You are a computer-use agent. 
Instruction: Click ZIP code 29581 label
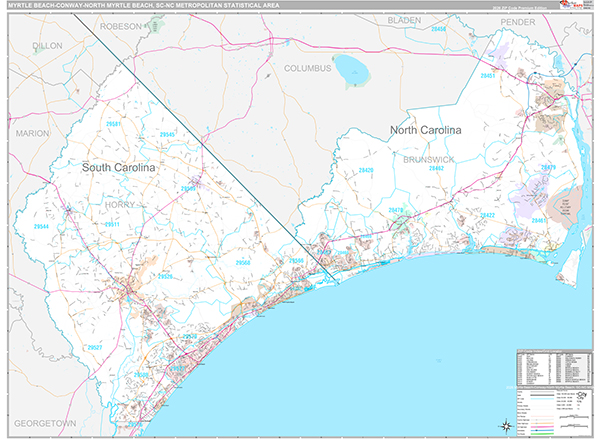click(x=113, y=124)
